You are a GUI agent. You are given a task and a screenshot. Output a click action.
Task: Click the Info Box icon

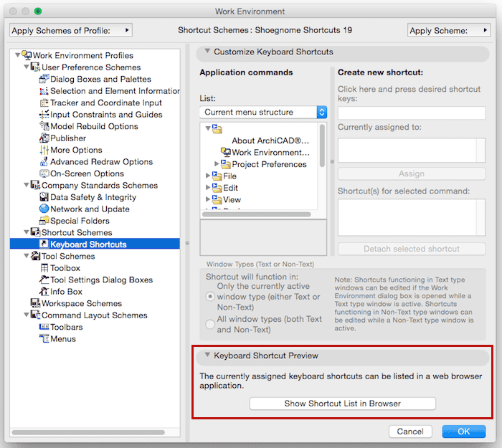(44, 291)
